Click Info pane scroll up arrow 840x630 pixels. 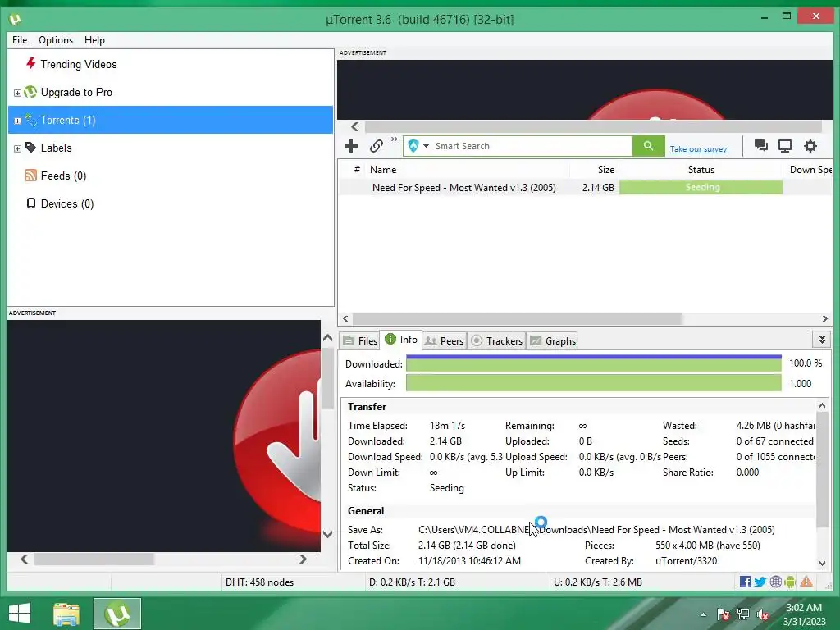(822, 405)
